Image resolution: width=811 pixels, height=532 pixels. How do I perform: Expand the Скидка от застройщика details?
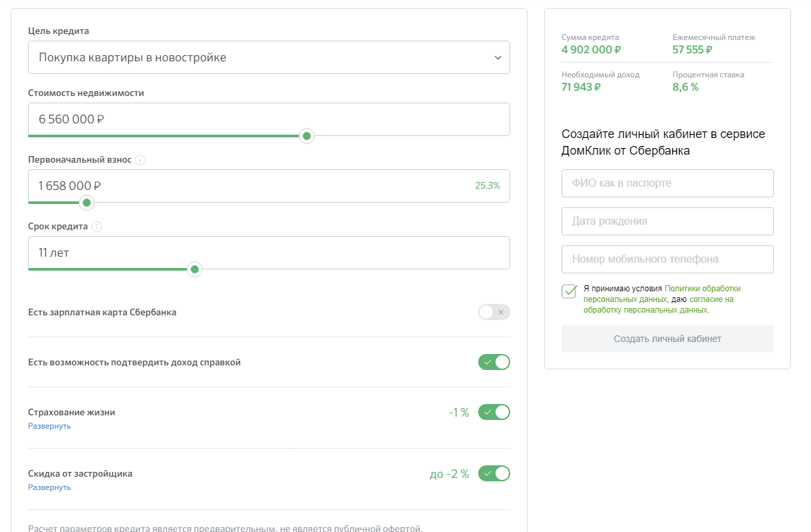pyautogui.click(x=49, y=487)
